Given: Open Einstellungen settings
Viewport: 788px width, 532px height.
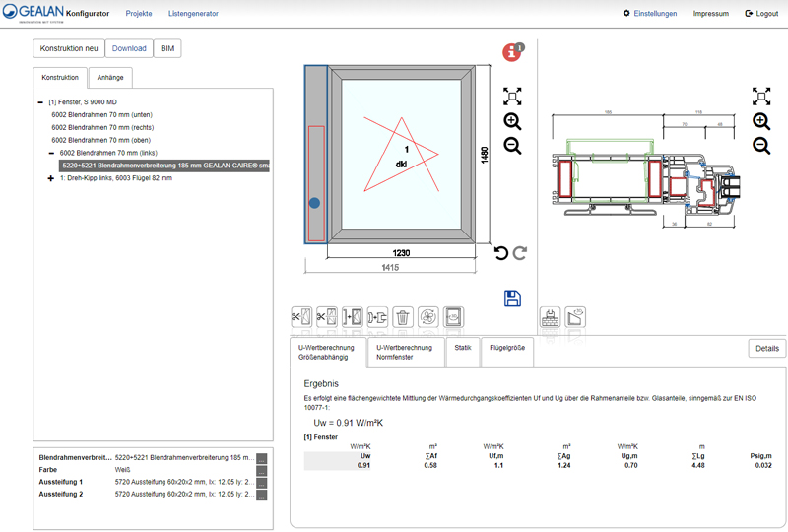Looking at the screenshot, I should pyautogui.click(x=650, y=14).
